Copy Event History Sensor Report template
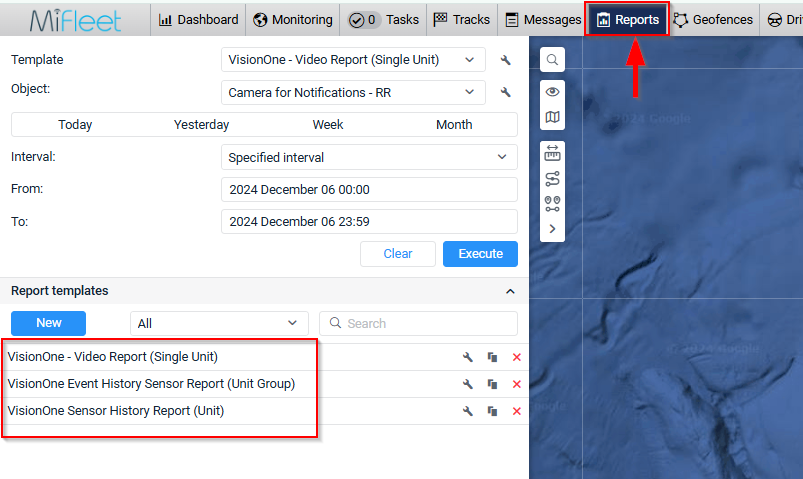Screen dimensions: 803x479 [492, 384]
